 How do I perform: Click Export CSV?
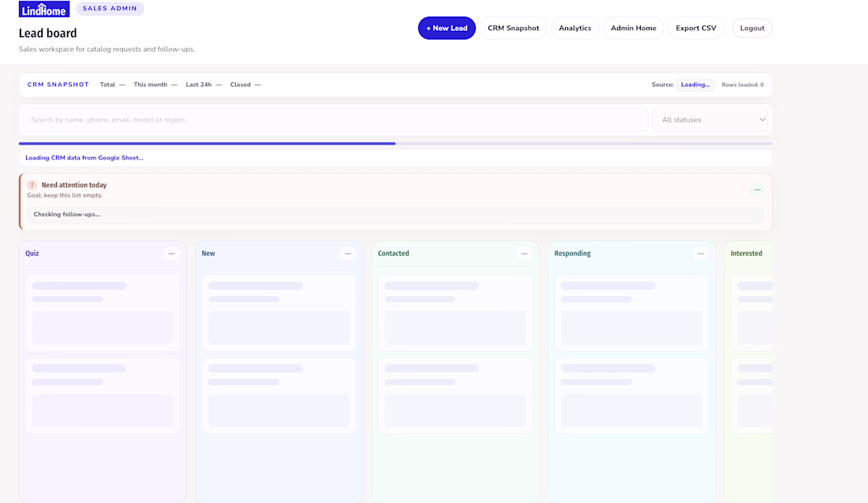click(x=696, y=28)
